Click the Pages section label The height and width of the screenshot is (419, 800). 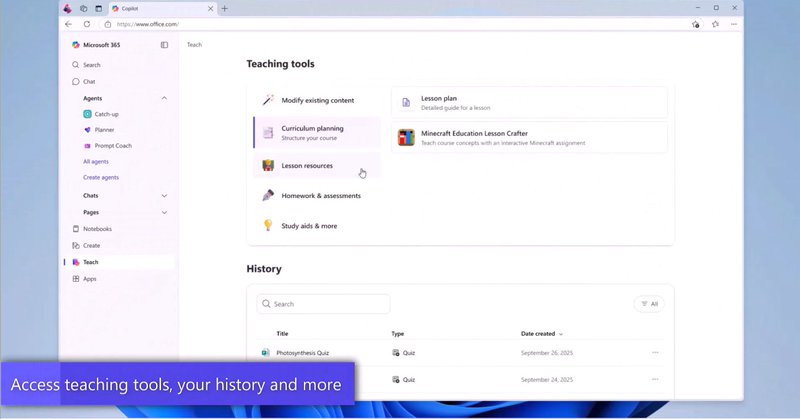click(91, 212)
